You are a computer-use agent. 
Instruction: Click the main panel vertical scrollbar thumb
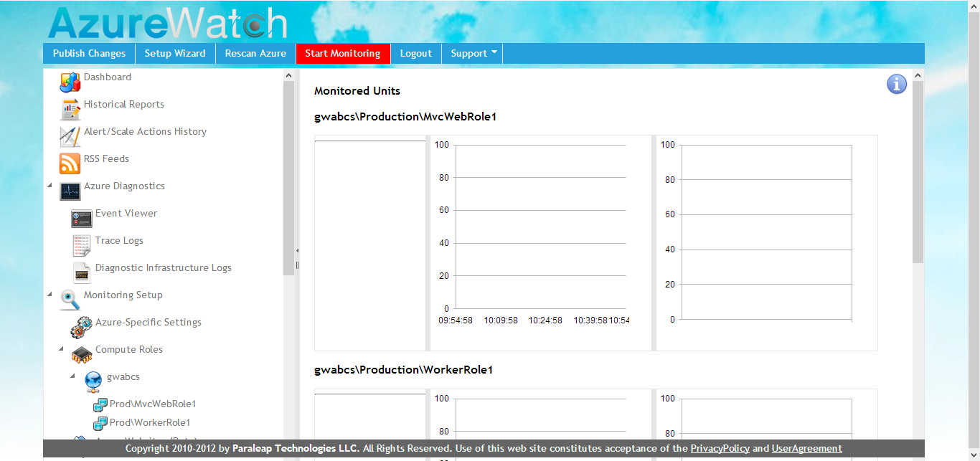(x=918, y=171)
